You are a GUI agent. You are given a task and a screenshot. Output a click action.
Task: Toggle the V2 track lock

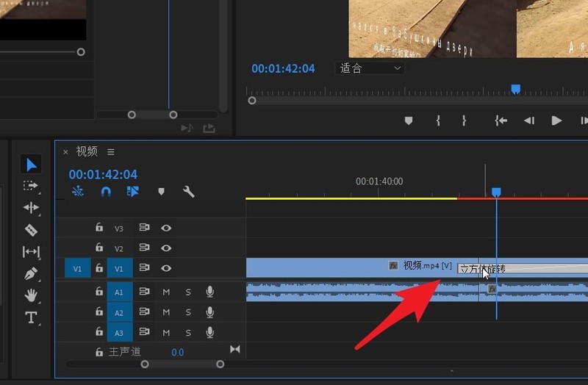(99, 248)
